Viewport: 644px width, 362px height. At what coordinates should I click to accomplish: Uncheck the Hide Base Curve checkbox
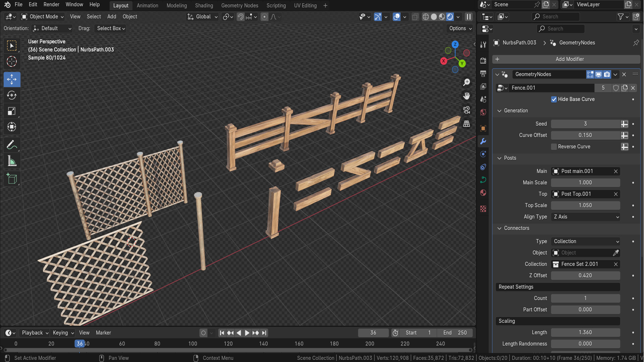click(554, 99)
